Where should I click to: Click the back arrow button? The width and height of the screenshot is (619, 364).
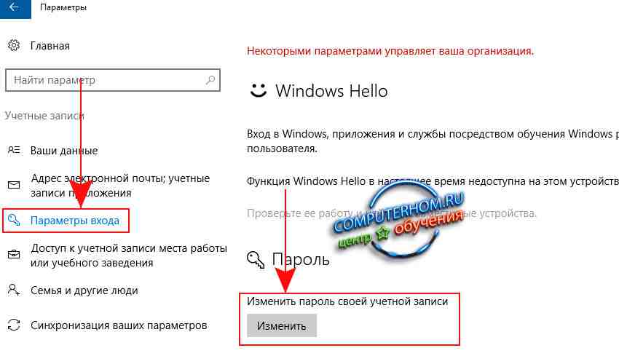[15, 8]
